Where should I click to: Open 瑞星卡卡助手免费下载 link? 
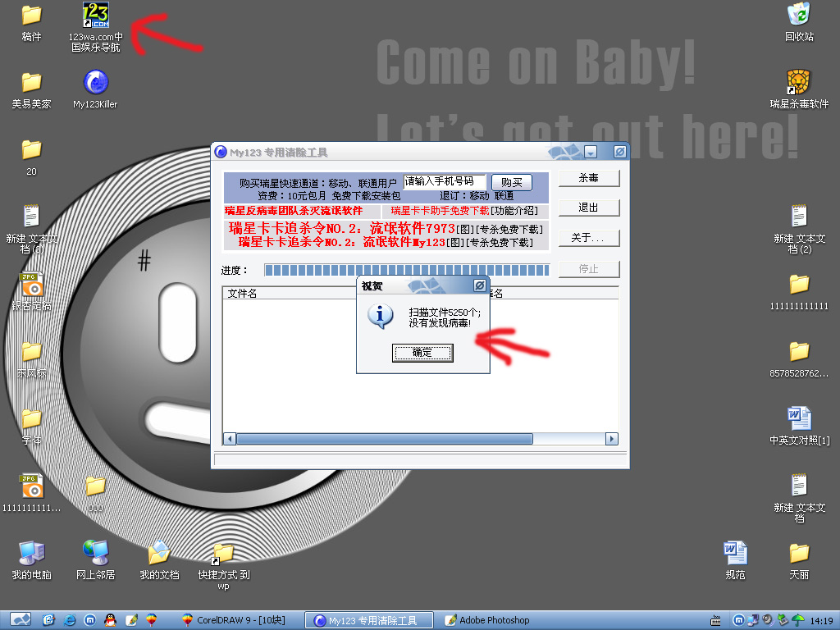440,211
